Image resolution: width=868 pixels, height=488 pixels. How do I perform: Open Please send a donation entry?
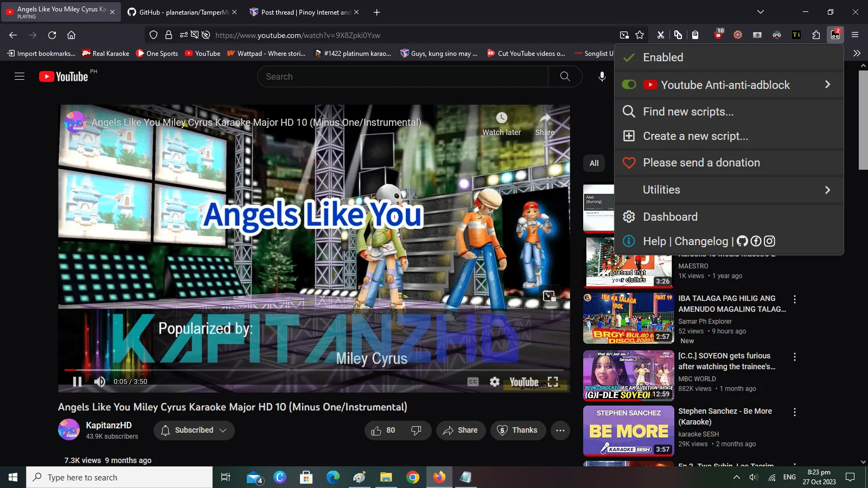pyautogui.click(x=729, y=163)
